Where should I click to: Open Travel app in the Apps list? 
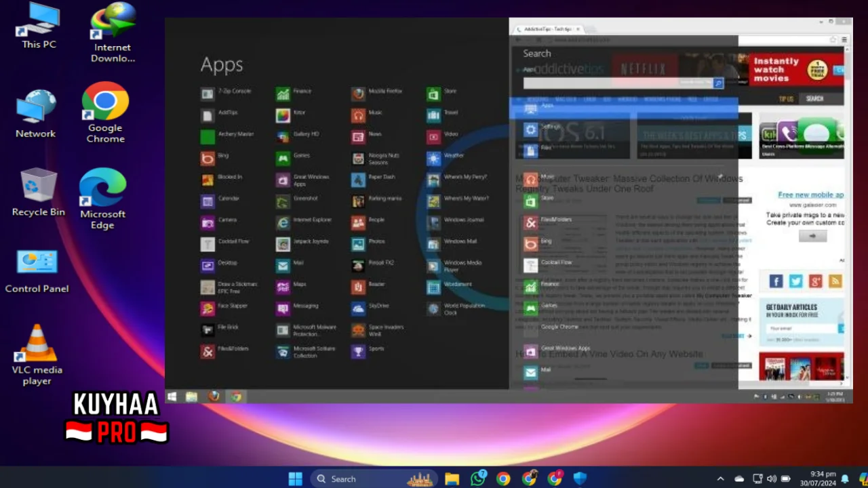tap(443, 114)
